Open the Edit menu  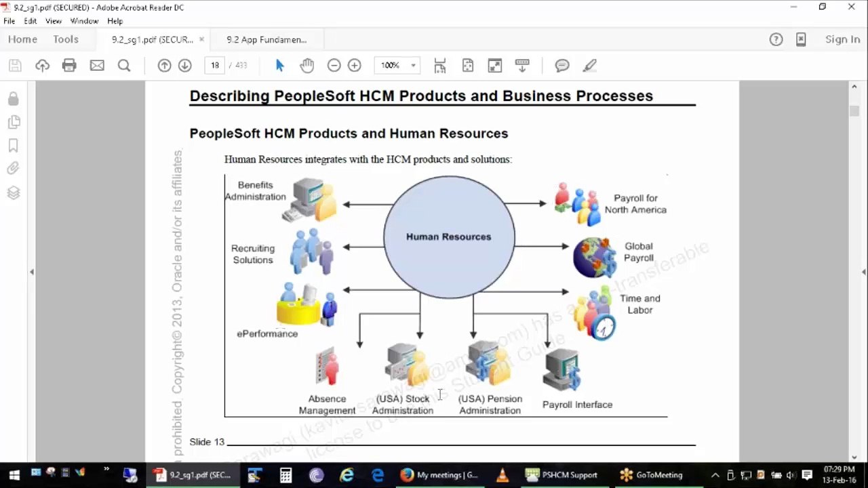(x=31, y=21)
